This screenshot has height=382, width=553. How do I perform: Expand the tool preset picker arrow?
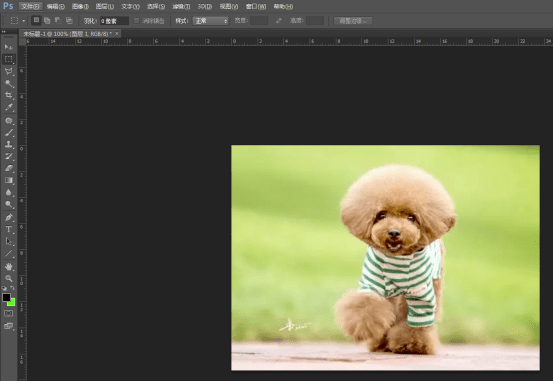coord(24,21)
